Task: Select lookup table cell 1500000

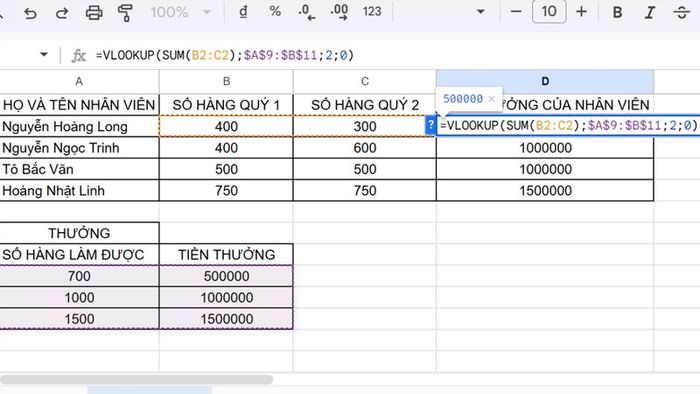Action: pyautogui.click(x=226, y=319)
